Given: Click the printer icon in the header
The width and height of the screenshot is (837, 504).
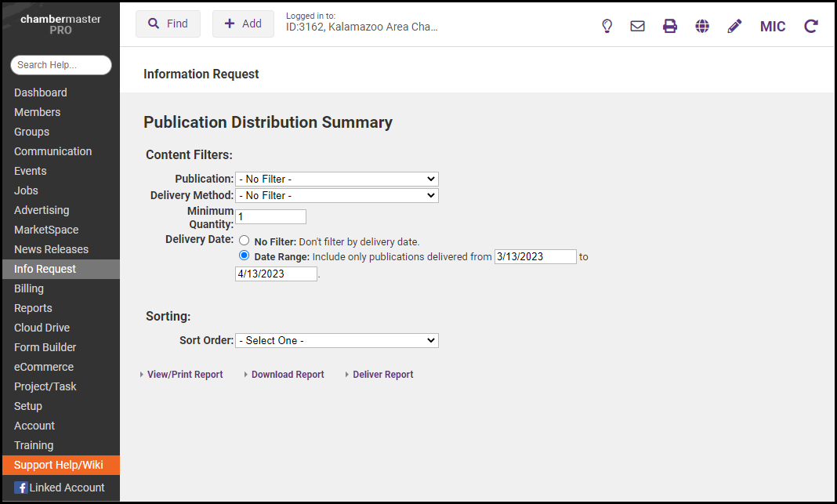Looking at the screenshot, I should coord(670,26).
